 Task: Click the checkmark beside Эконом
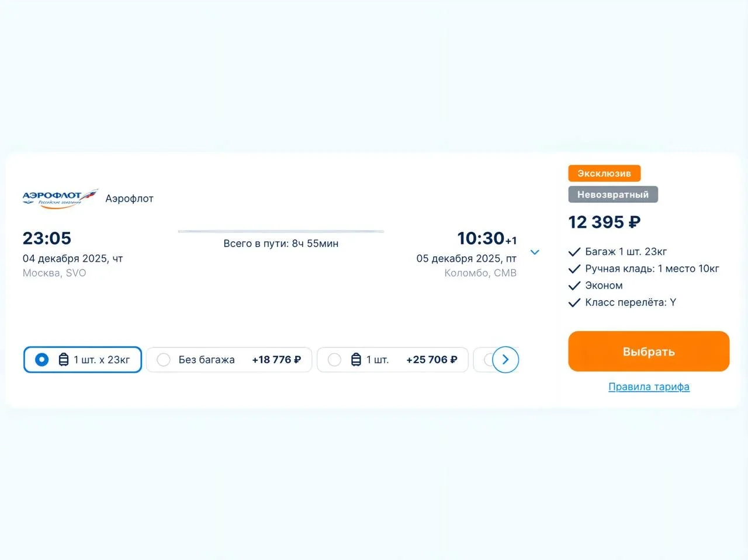coord(574,286)
